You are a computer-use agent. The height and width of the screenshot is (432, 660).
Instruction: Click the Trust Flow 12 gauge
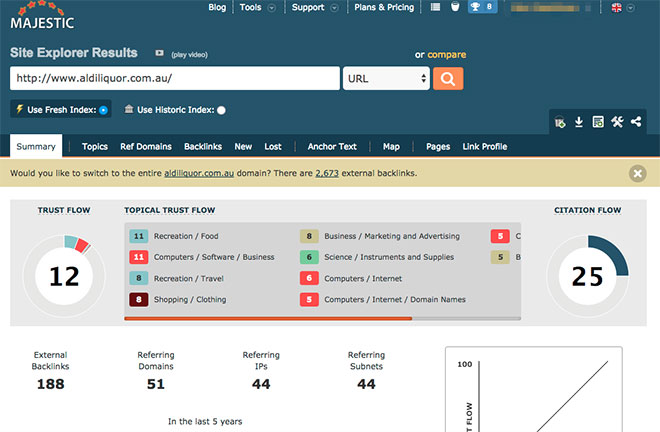click(x=64, y=276)
